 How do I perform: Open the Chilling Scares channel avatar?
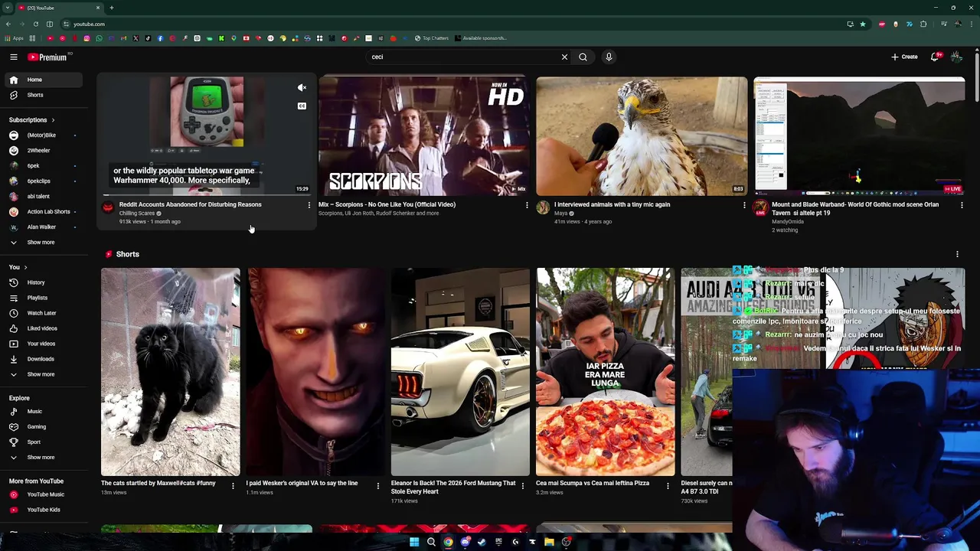[108, 207]
